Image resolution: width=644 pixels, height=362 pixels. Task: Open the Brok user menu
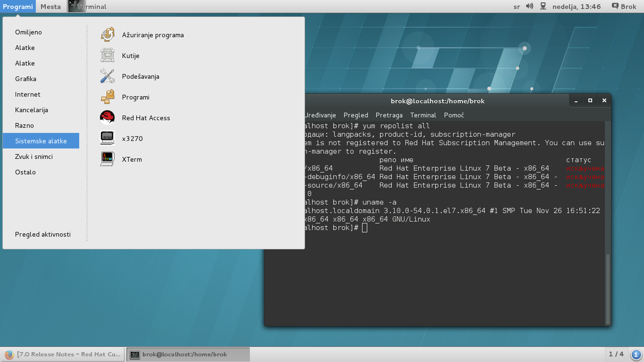624,7
